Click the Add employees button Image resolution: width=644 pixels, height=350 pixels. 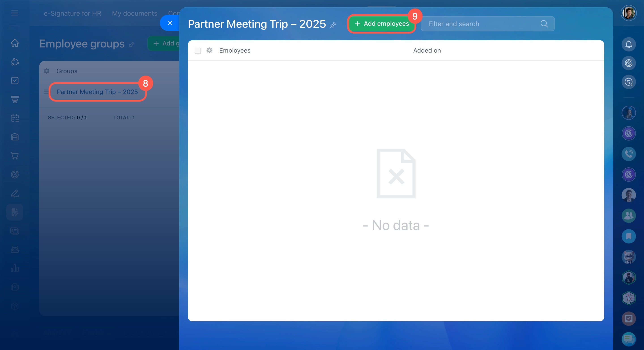coord(382,23)
